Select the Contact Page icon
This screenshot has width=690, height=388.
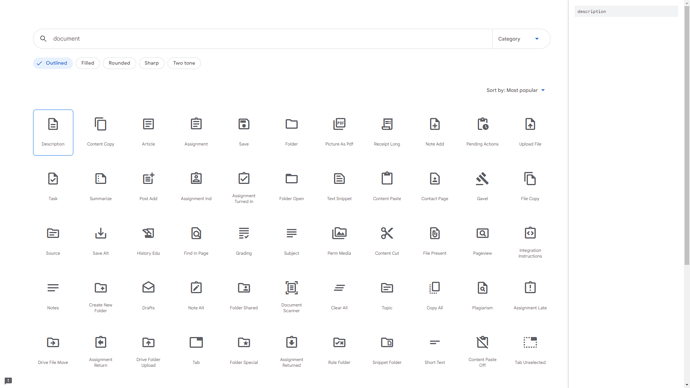[435, 179]
